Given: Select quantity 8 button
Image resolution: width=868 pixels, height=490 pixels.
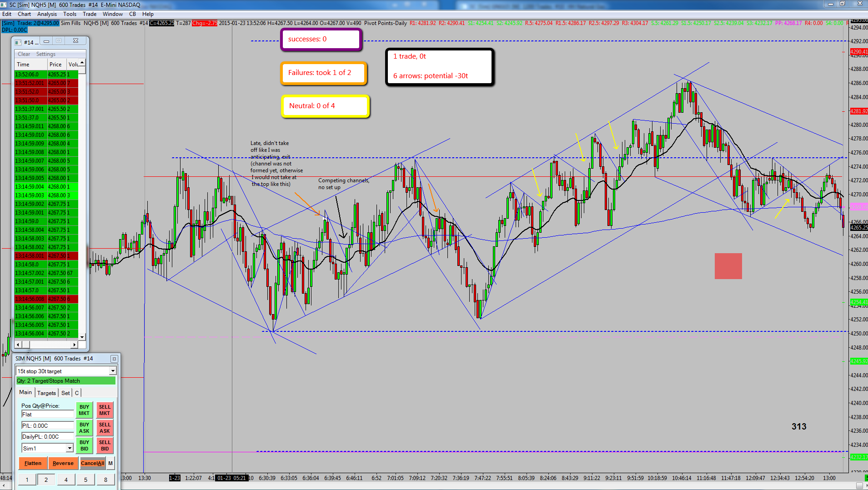Looking at the screenshot, I should coord(105,480).
